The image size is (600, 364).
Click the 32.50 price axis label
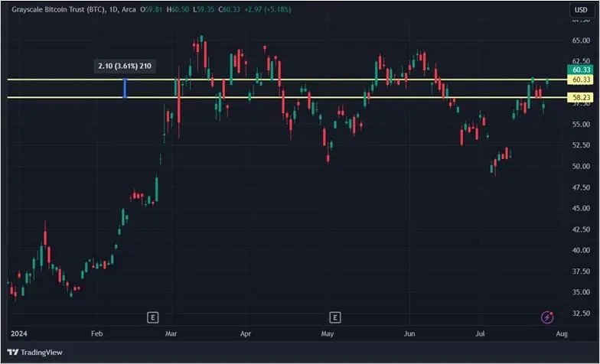(x=581, y=314)
